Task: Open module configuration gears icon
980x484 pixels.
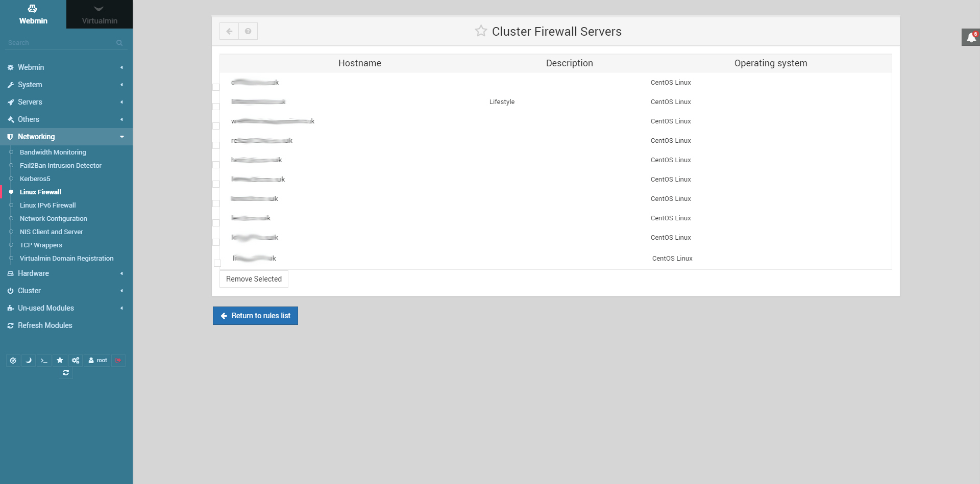Action: point(75,361)
